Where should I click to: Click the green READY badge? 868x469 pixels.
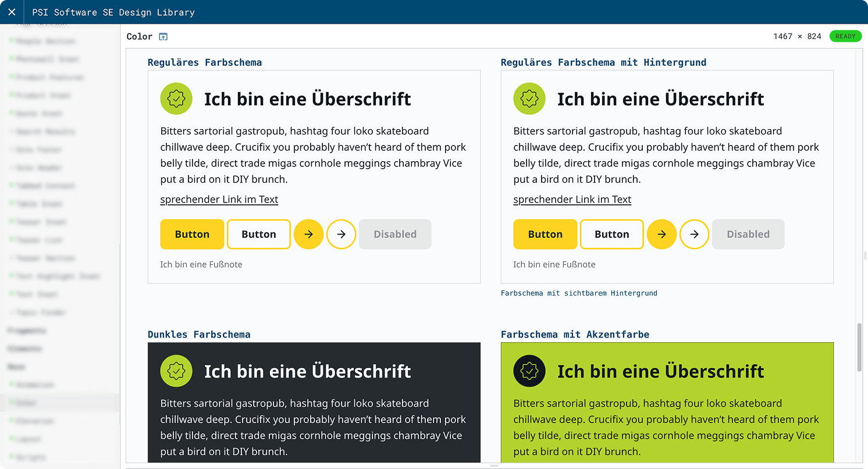pyautogui.click(x=845, y=35)
